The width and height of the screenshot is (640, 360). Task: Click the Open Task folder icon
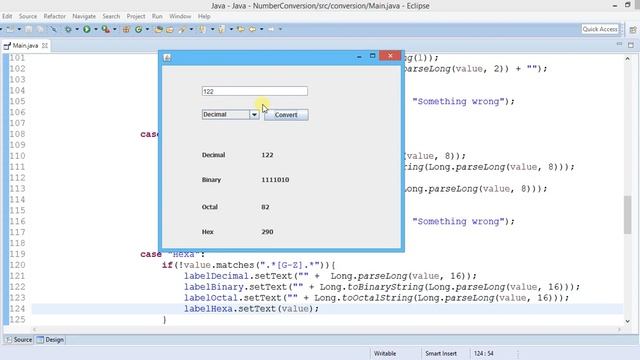[169, 29]
